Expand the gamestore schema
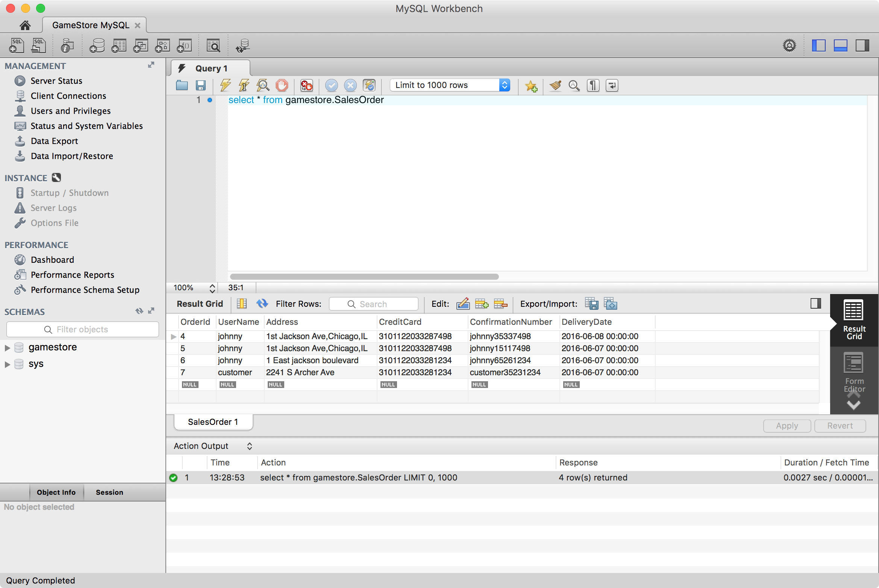 tap(7, 348)
